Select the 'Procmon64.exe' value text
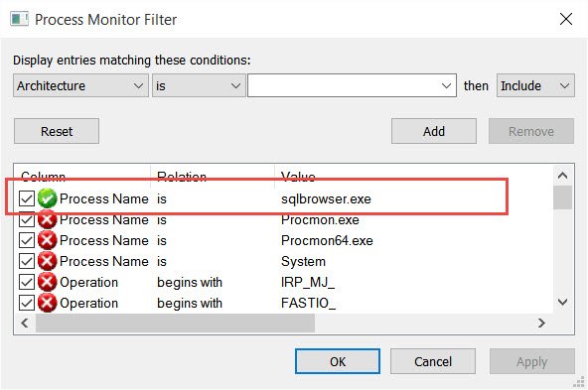This screenshot has width=588, height=390. click(x=327, y=240)
